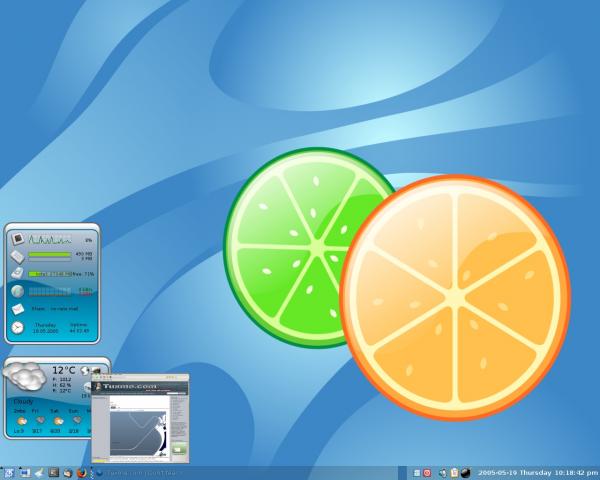Viewport: 600px width, 480px height.
Task: Click the black sphere tray icon
Action: click(x=466, y=471)
